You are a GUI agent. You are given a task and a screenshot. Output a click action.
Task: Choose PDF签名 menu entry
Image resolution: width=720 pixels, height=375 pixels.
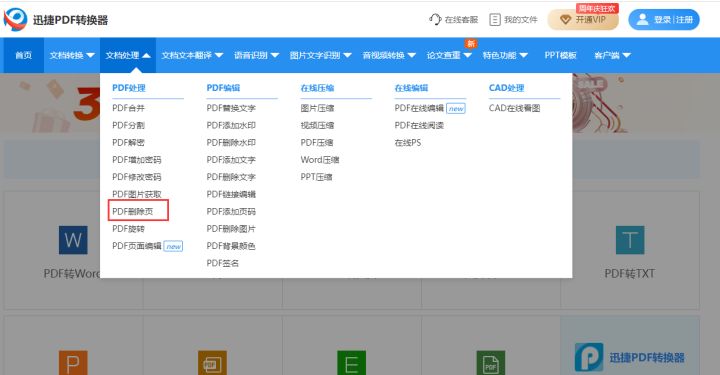click(223, 263)
